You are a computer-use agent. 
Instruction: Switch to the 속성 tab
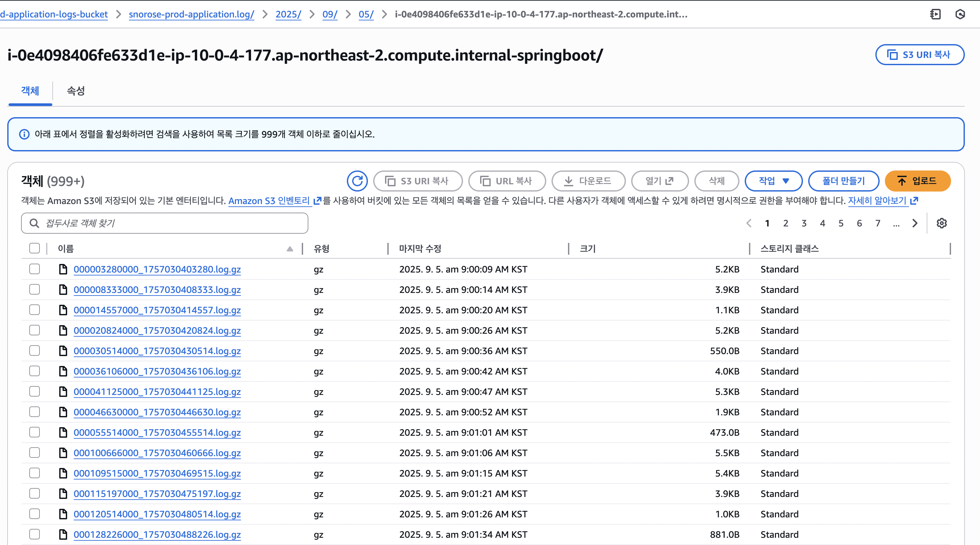click(x=76, y=91)
